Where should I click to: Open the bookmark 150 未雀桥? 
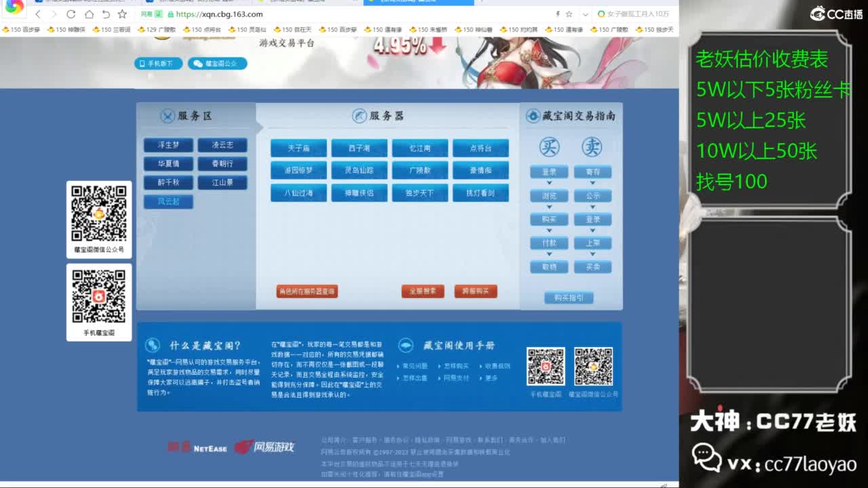(429, 30)
